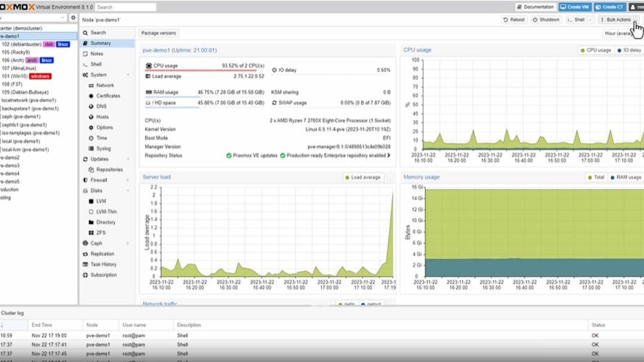Screen dimensions: 644x362
Task: Expand the Firewall section arrow
Action: (128, 180)
